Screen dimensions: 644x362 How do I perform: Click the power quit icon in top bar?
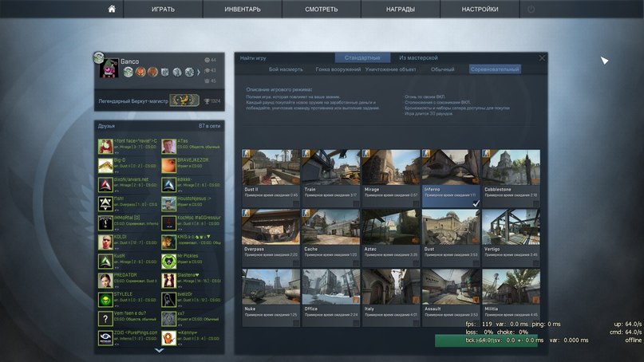(x=531, y=9)
